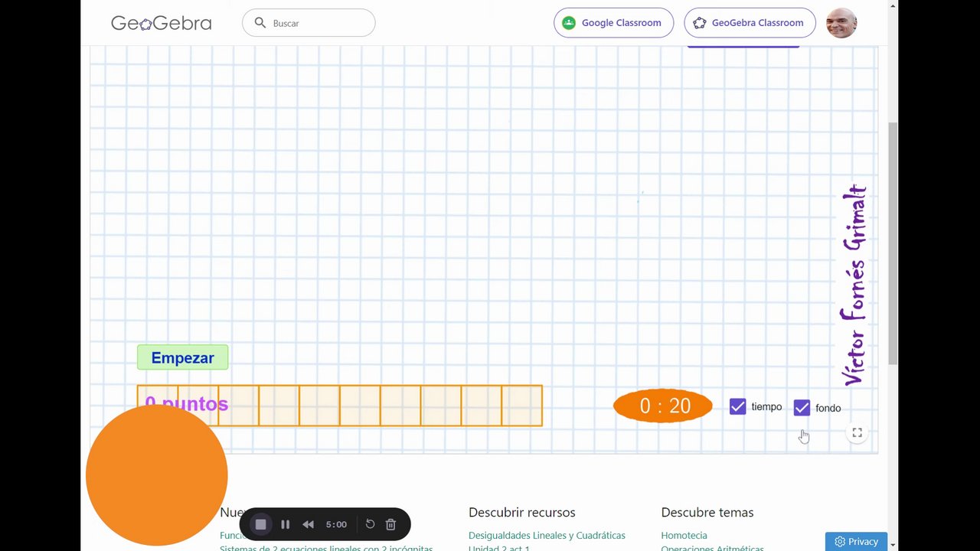The image size is (980, 551).
Task: Click the orange 0 : 20 timer
Action: click(x=663, y=406)
